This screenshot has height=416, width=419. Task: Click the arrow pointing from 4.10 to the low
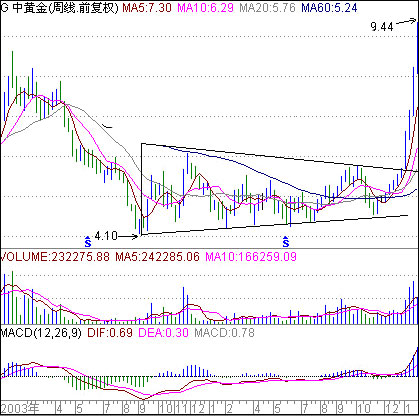tap(128, 237)
